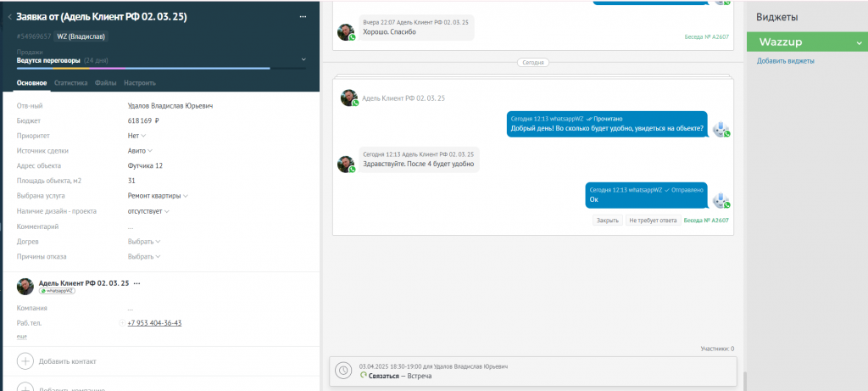
Task: Expand more contact fields via 'еще'
Action: pyautogui.click(x=21, y=336)
